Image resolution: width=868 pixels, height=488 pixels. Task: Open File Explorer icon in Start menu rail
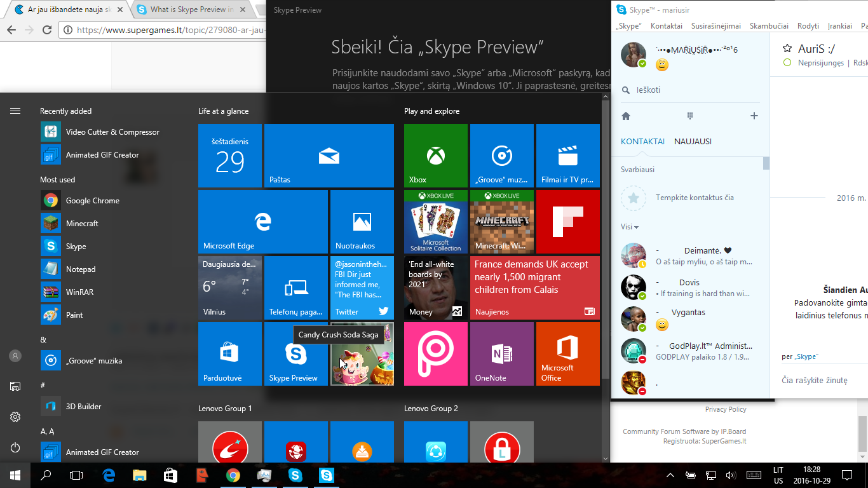click(15, 386)
